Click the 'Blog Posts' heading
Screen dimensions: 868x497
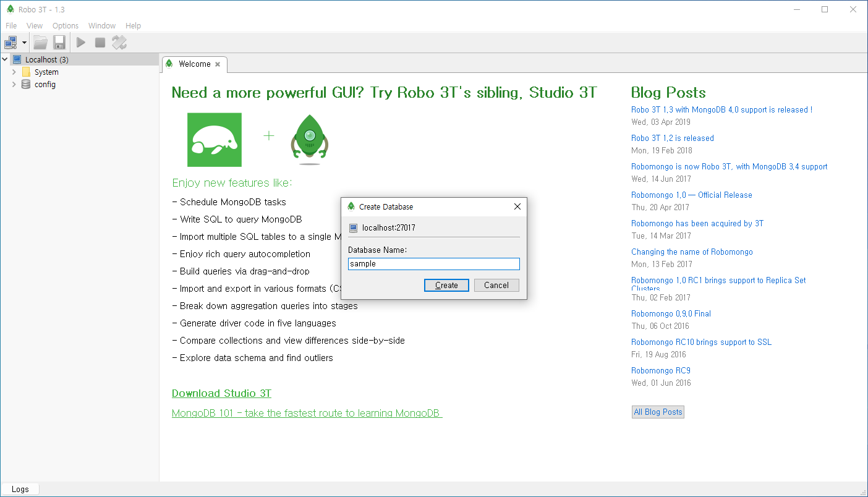(x=668, y=93)
